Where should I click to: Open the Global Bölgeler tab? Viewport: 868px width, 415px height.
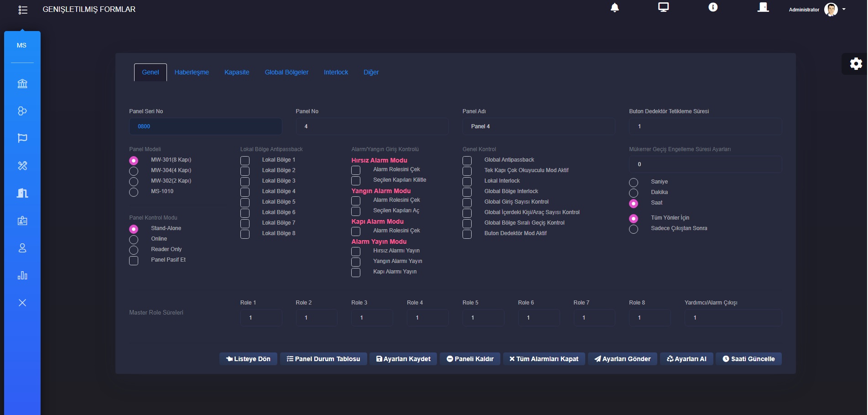[x=286, y=72]
